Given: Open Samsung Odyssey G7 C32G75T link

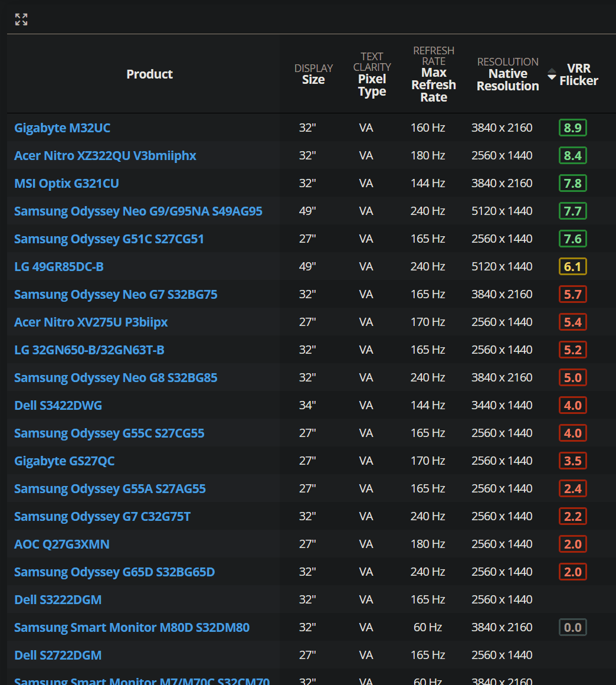Looking at the screenshot, I should click(x=102, y=516).
